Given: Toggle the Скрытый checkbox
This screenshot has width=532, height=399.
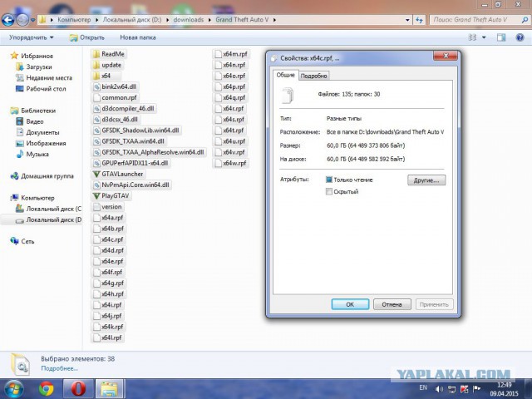Looking at the screenshot, I should 329,192.
